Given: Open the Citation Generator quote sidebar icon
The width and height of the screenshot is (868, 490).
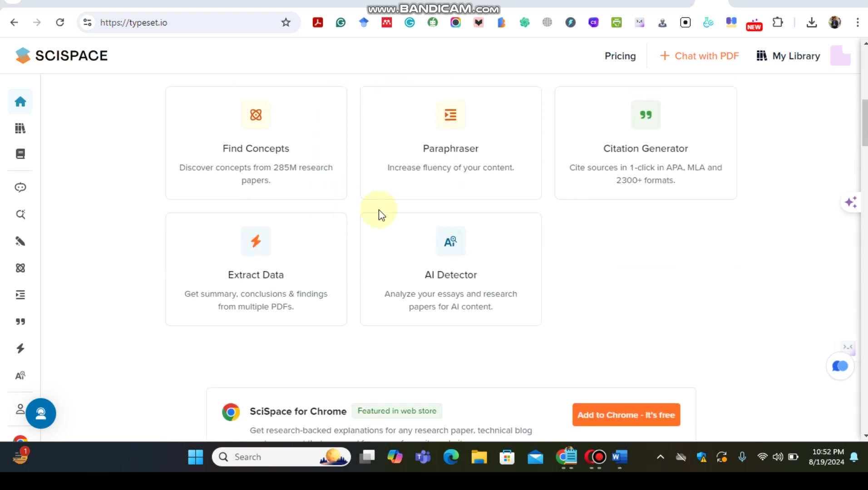Looking at the screenshot, I should pos(20,322).
